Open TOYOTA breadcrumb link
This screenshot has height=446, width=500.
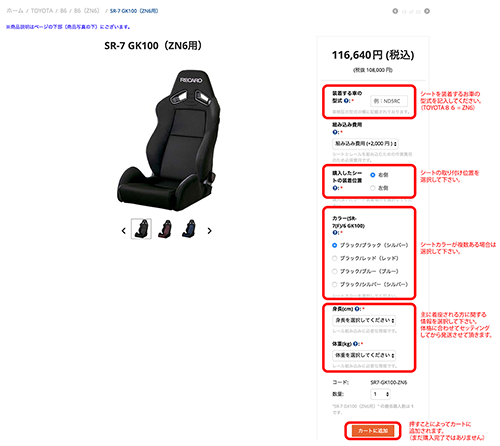point(42,11)
